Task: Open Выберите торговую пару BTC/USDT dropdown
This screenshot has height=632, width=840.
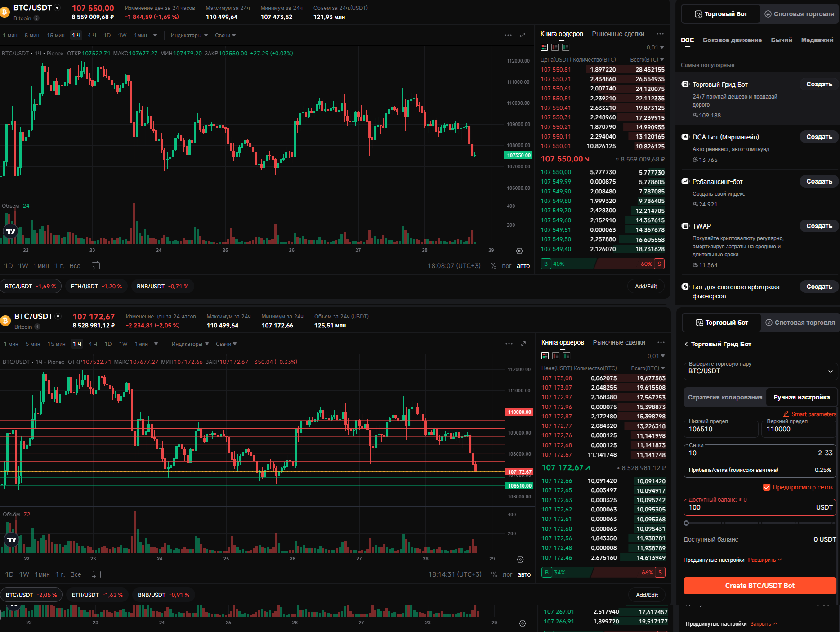Action: coord(760,371)
